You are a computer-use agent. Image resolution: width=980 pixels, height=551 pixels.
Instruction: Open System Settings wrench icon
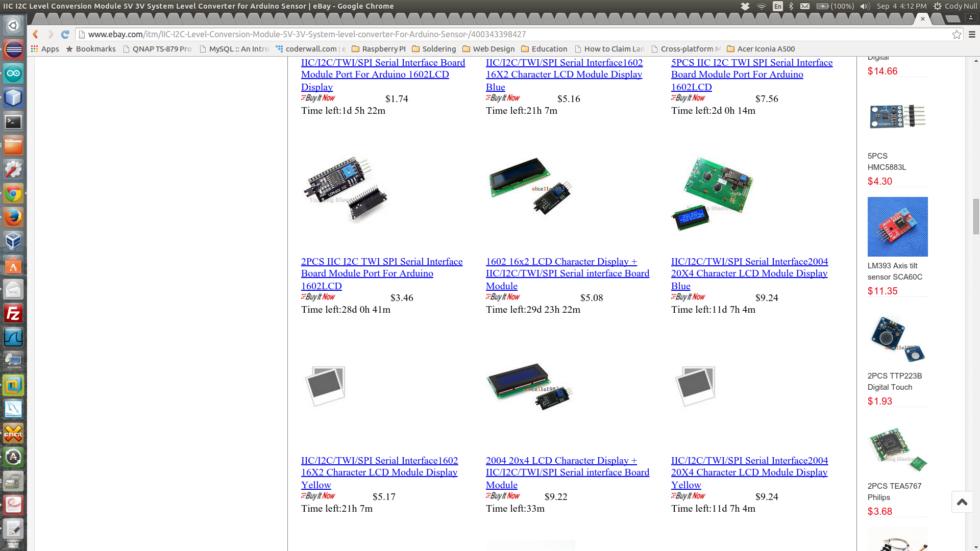tap(13, 169)
